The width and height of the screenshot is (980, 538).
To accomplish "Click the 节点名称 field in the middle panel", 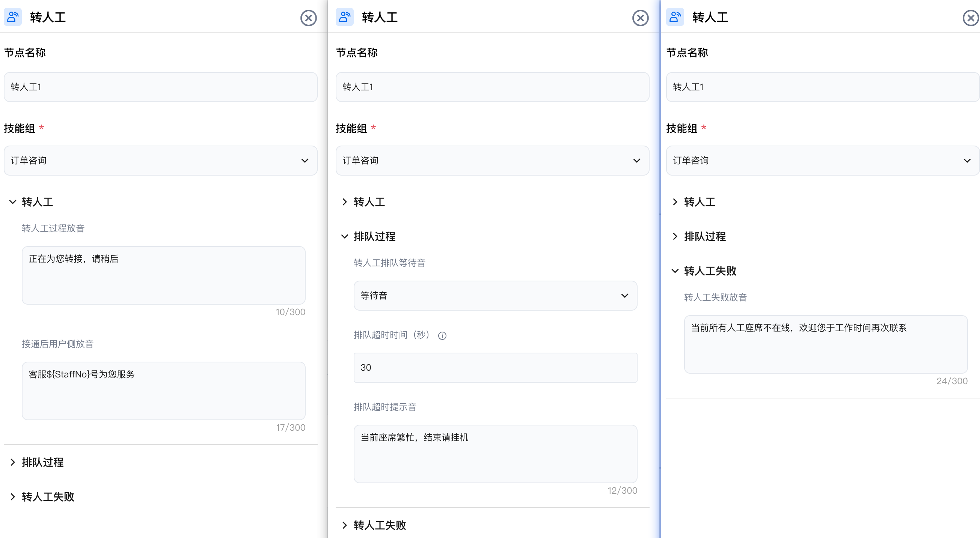I will (493, 87).
